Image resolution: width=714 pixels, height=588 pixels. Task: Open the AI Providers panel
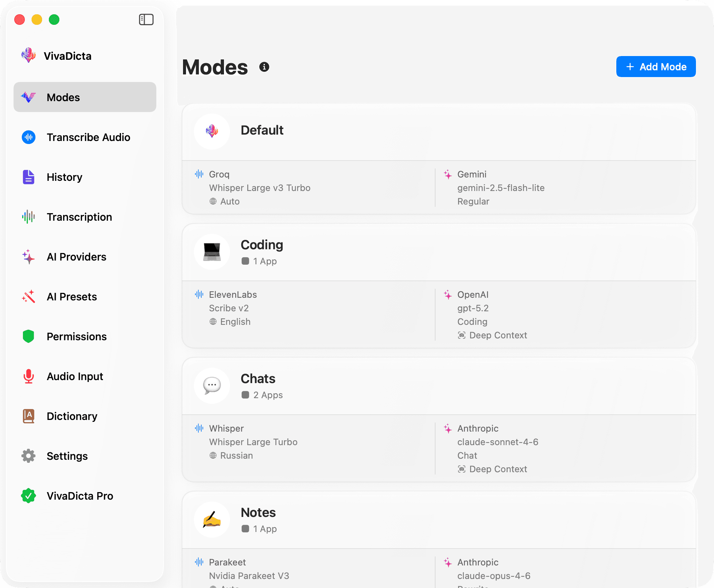[x=76, y=256]
